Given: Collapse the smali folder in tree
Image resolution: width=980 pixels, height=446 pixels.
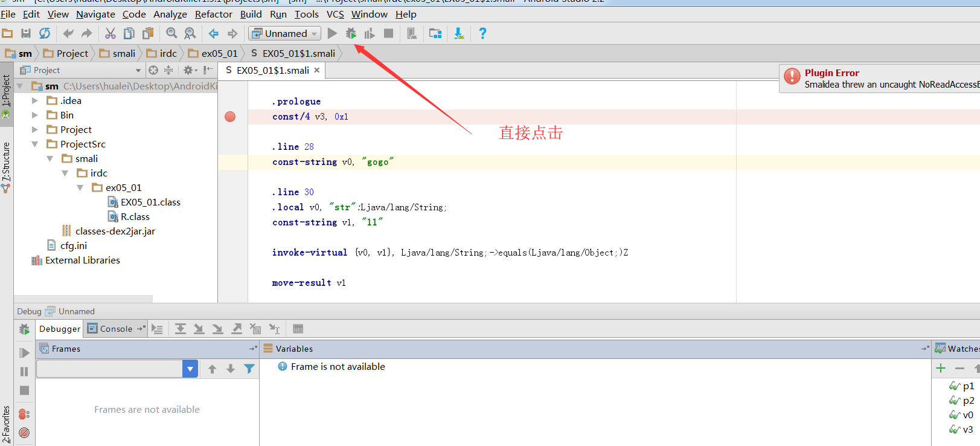Looking at the screenshot, I should [x=50, y=159].
